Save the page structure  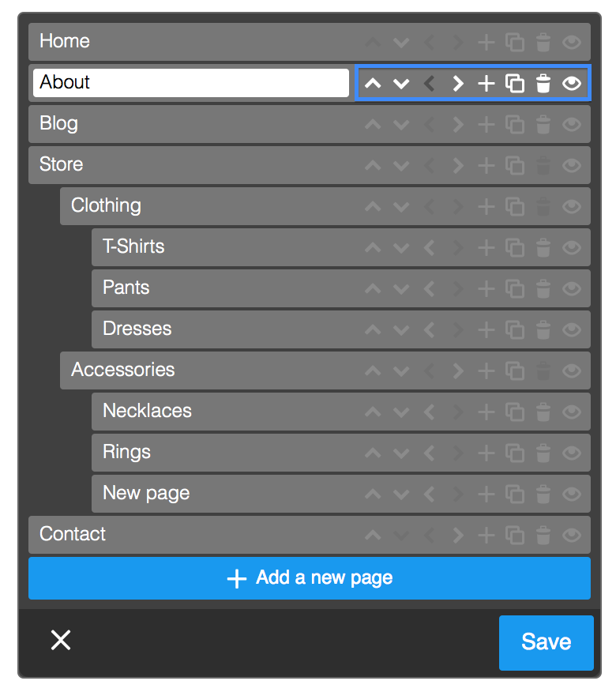coord(547,642)
